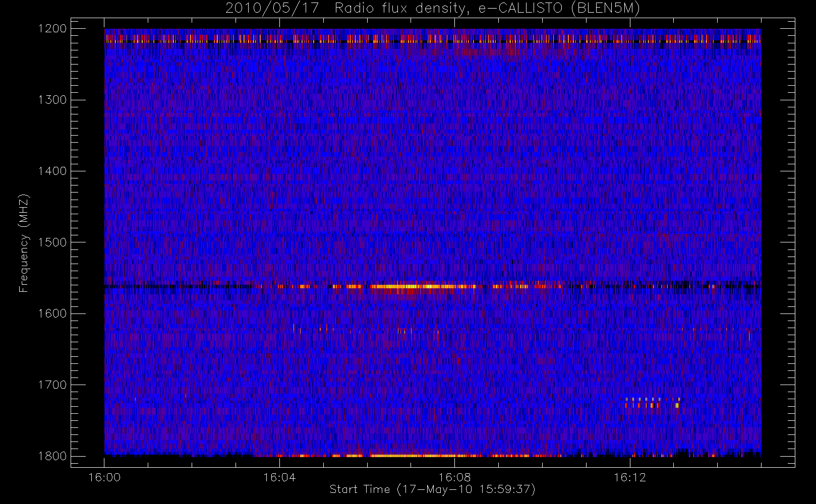Viewport: 816px width, 504px height.
Task: Click the 1300 frequency tick label
Action: pyautogui.click(x=52, y=100)
